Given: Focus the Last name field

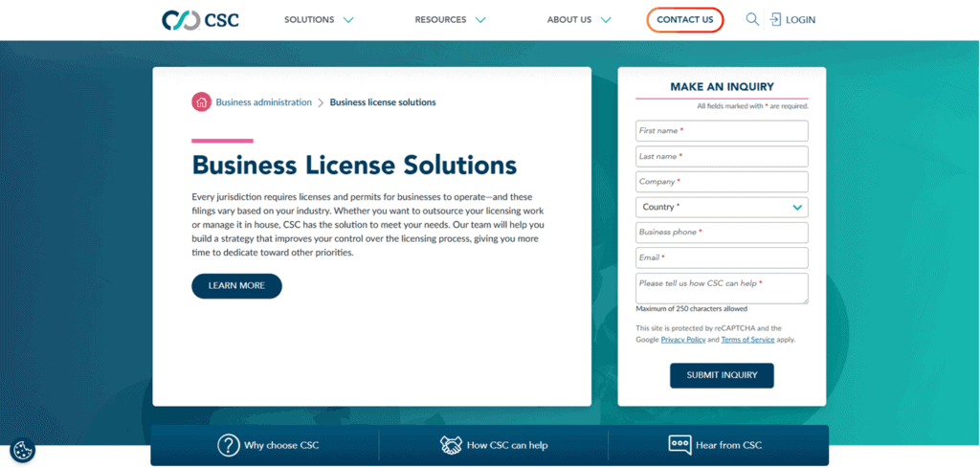Looking at the screenshot, I should [722, 156].
